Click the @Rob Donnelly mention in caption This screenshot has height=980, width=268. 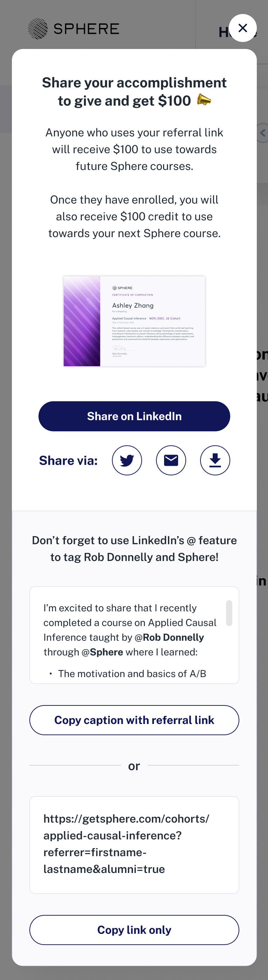pos(169,637)
